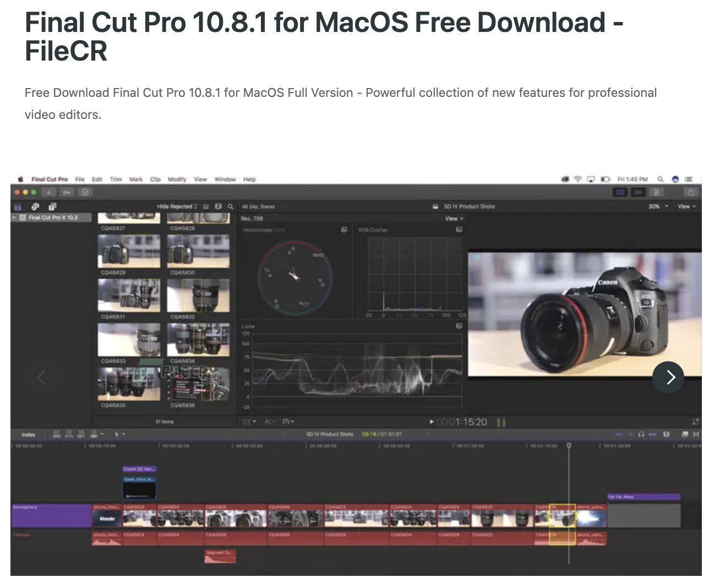Screen dimensions: 709x588
Task: Go back with the previous carousel arrow
Action: (41, 377)
